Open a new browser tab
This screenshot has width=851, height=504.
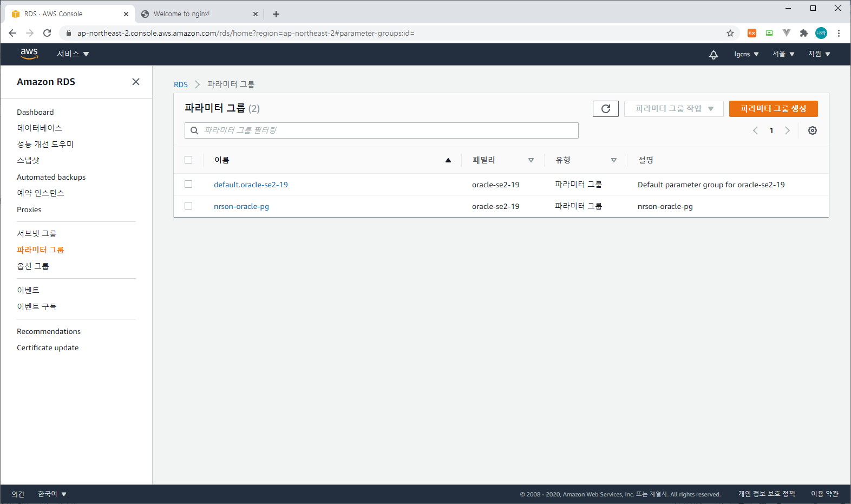(276, 14)
